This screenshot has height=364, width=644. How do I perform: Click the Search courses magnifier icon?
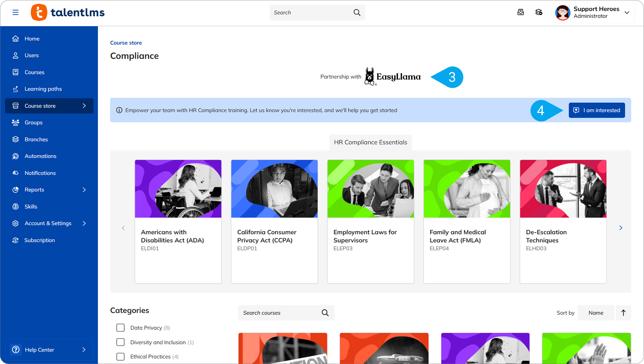pos(325,313)
